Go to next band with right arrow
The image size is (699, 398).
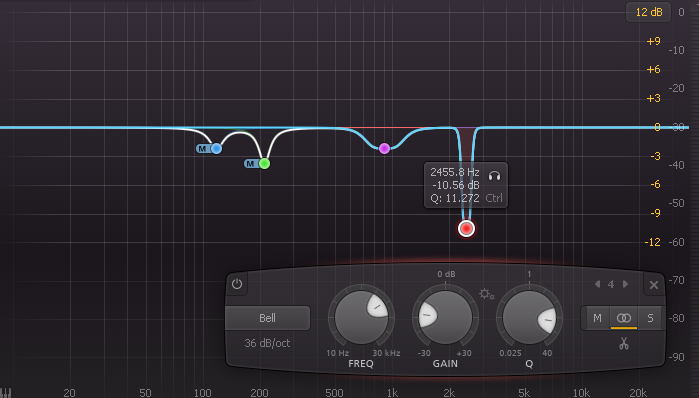click(x=625, y=284)
